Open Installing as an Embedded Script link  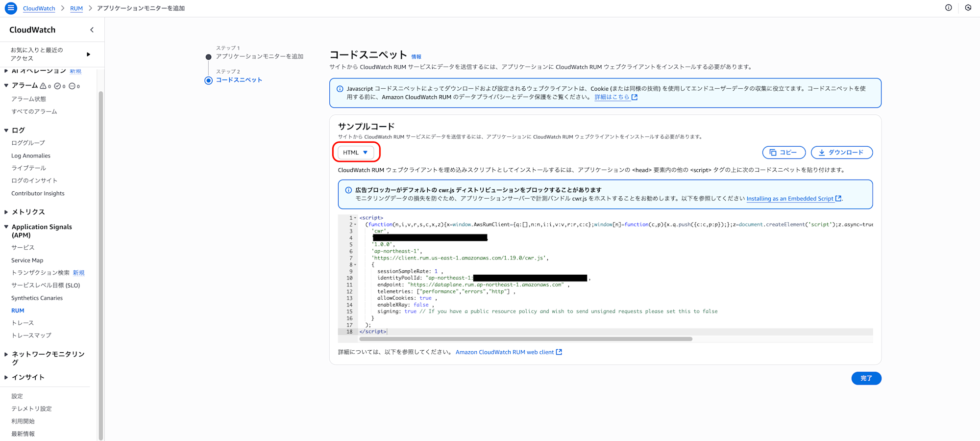pos(790,199)
